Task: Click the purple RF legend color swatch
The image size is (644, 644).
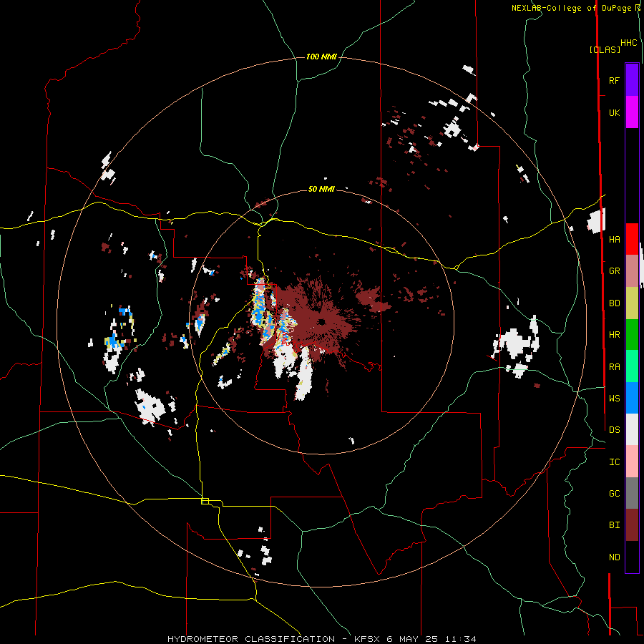Action: tap(632, 80)
